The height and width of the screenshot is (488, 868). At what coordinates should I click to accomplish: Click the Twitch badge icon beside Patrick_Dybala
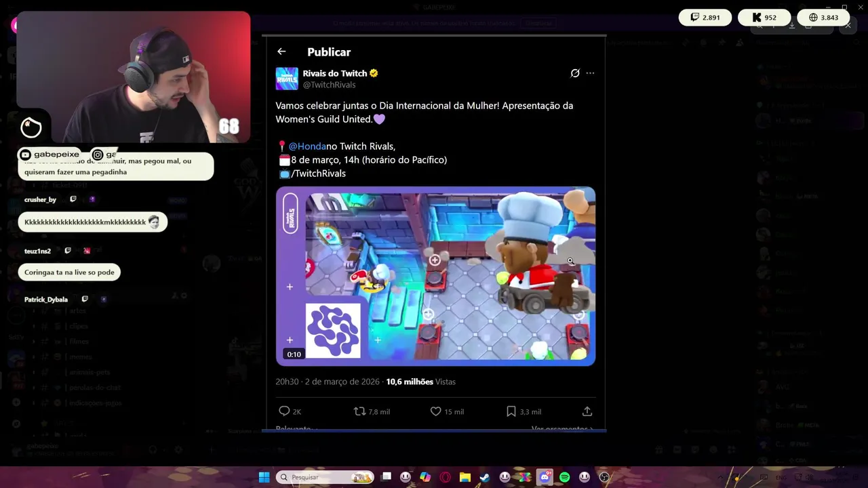pyautogui.click(x=85, y=299)
